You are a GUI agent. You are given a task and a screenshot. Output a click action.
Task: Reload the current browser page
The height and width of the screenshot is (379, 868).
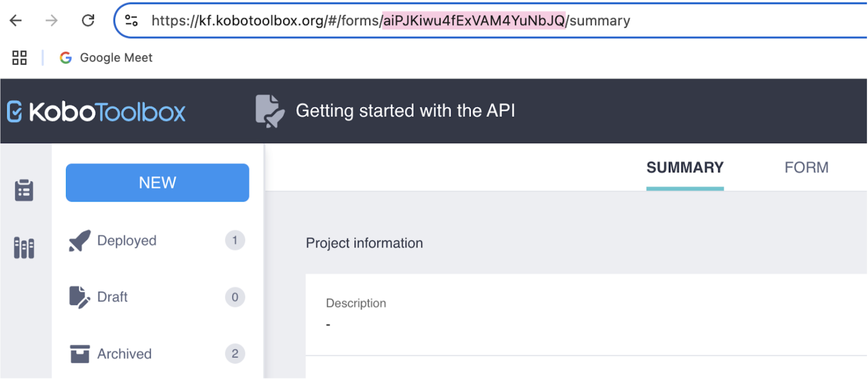[88, 21]
